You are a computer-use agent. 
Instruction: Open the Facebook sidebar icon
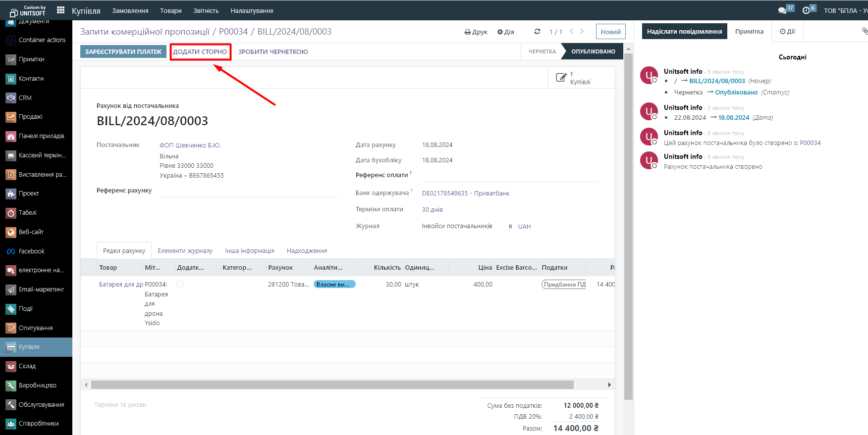pos(11,251)
